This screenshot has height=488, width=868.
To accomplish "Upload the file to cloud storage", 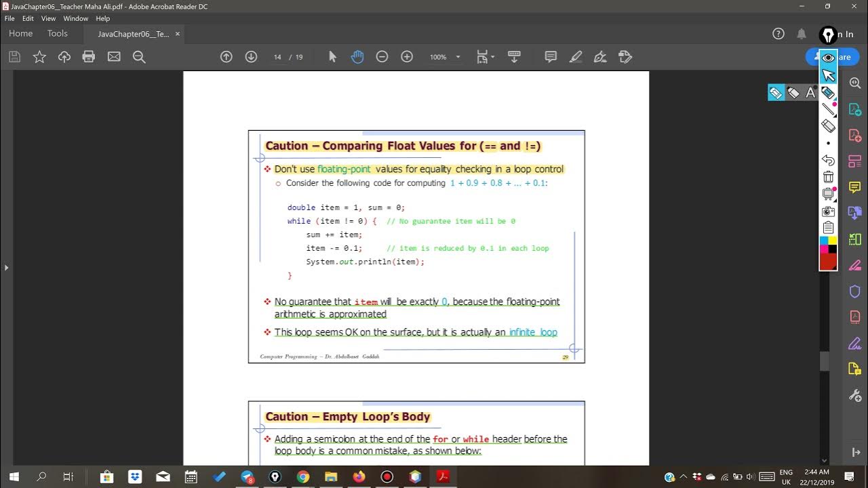I will (64, 57).
